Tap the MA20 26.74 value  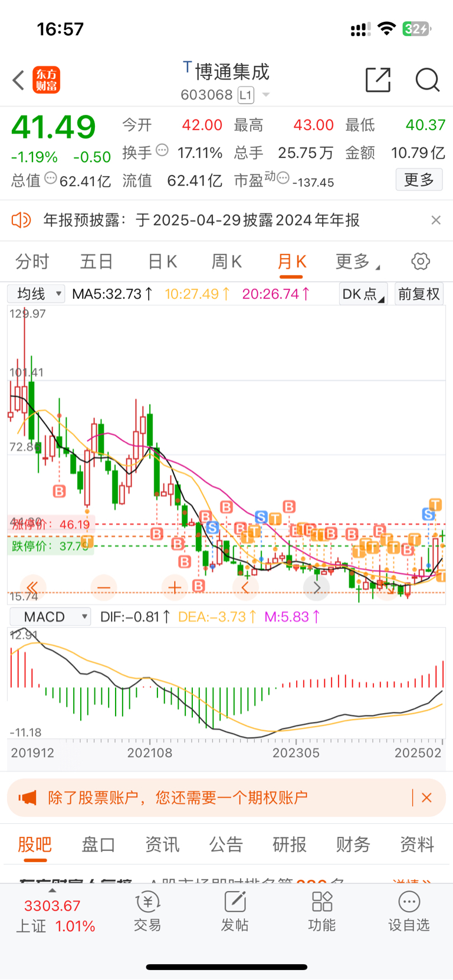click(275, 293)
